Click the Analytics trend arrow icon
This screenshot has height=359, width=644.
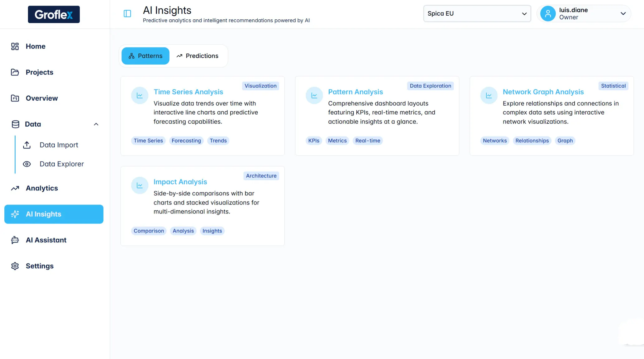[x=15, y=188]
